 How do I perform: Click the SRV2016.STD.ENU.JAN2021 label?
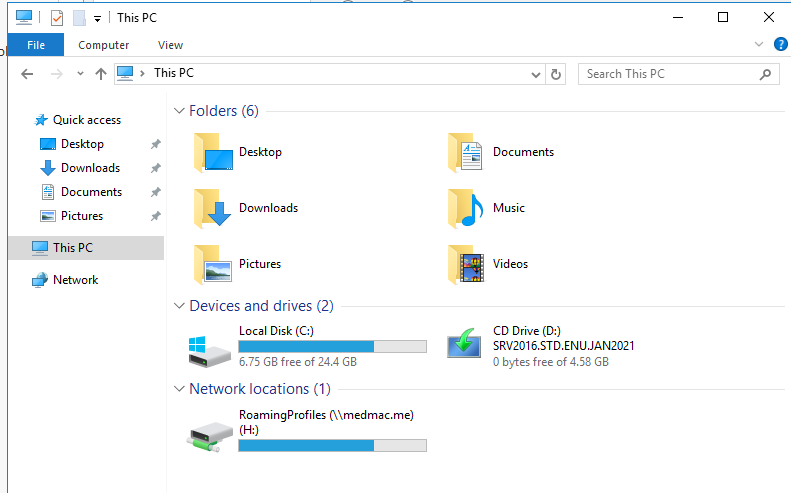click(x=563, y=346)
